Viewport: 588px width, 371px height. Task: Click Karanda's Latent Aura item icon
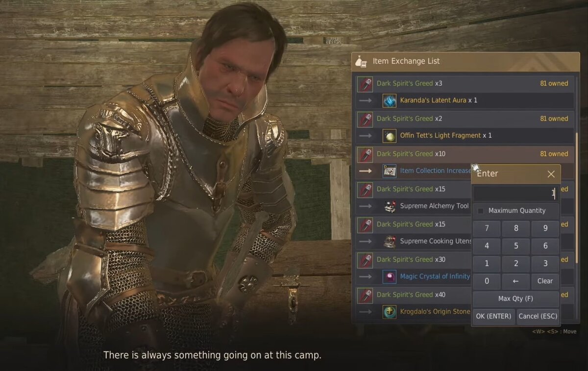click(390, 100)
